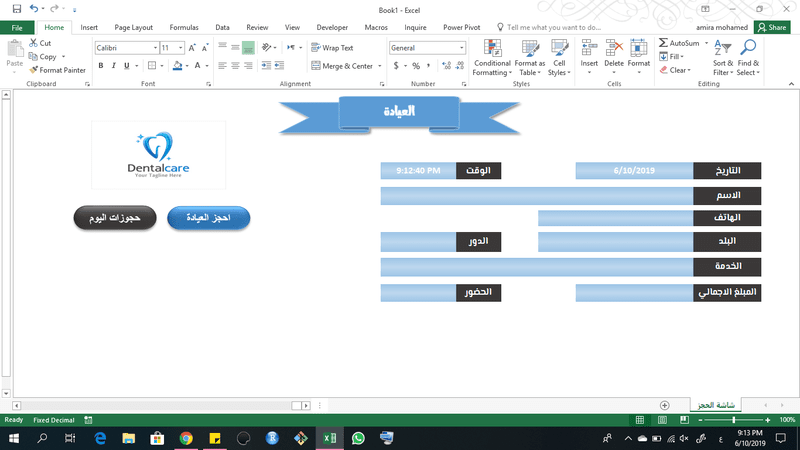The width and height of the screenshot is (800, 450).
Task: Expand the Borders dropdown arrow
Action: (x=162, y=65)
